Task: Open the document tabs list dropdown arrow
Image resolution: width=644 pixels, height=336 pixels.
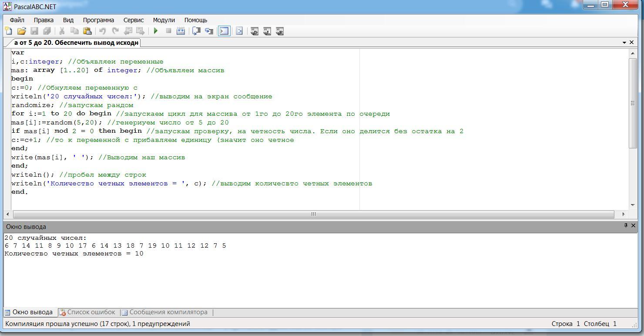Action: 624,43
